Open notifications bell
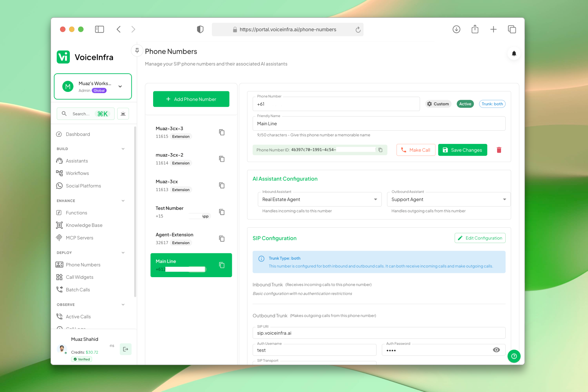The width and height of the screenshot is (588, 392). [x=514, y=54]
